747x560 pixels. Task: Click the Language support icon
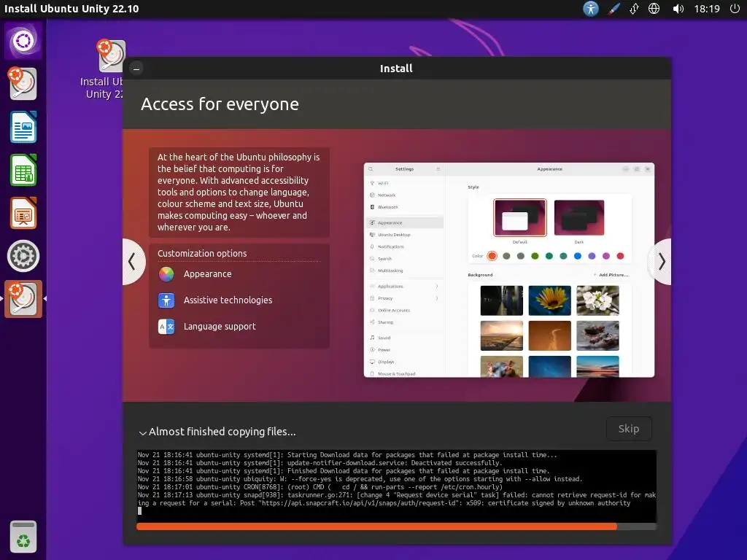tap(166, 326)
